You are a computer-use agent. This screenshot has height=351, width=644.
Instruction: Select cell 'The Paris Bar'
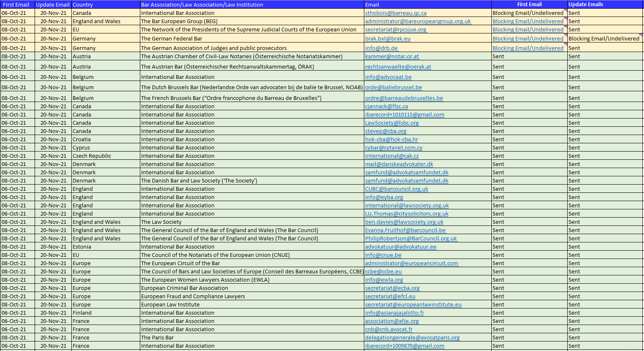(252, 338)
